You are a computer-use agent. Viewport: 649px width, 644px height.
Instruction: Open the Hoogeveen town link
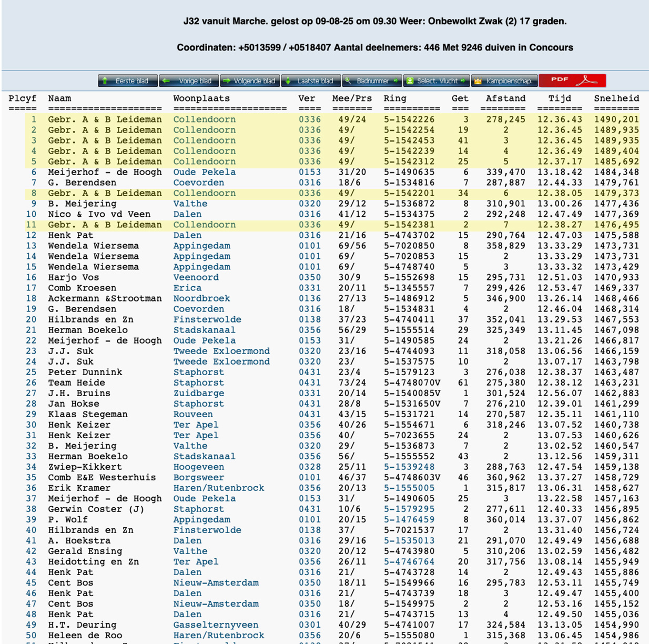pyautogui.click(x=199, y=467)
